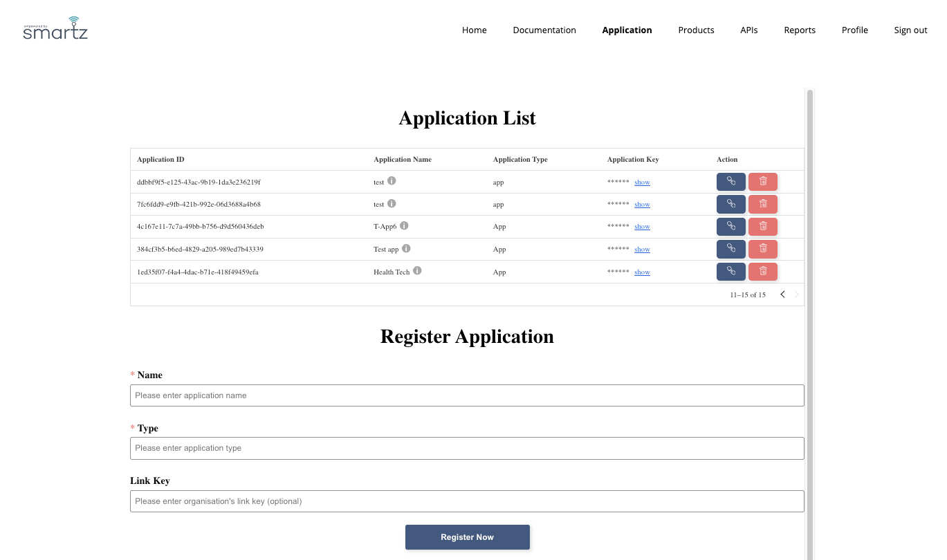Viewport: 947px width, 560px height.
Task: Open info icon next to Test app
Action: coord(406,248)
